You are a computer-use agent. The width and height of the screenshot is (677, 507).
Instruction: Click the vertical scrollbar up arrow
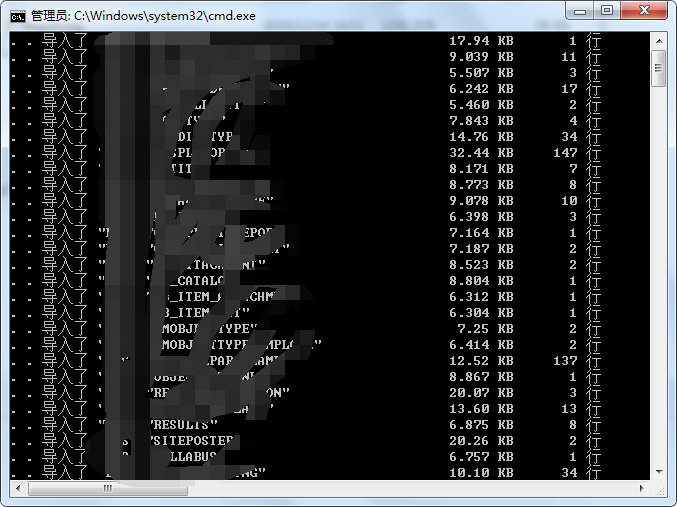coord(659,41)
